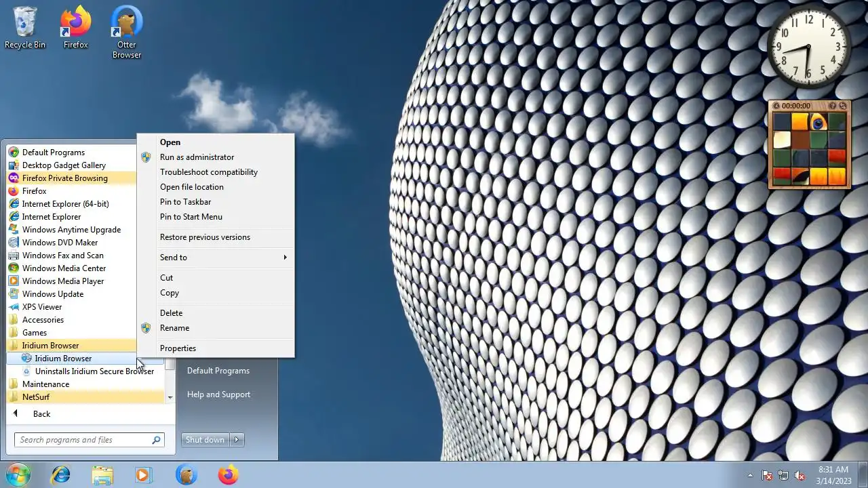Click the volume speaker tray icon
The height and width of the screenshot is (488, 868).
pyautogui.click(x=800, y=476)
